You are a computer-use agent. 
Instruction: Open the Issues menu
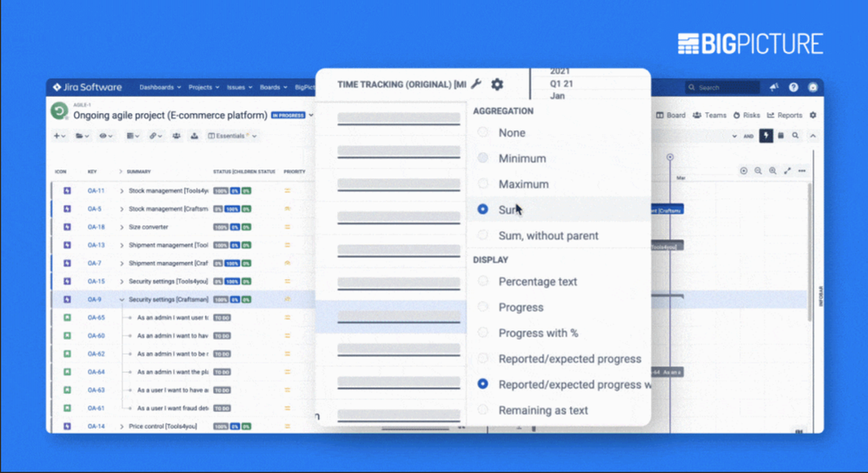point(239,87)
